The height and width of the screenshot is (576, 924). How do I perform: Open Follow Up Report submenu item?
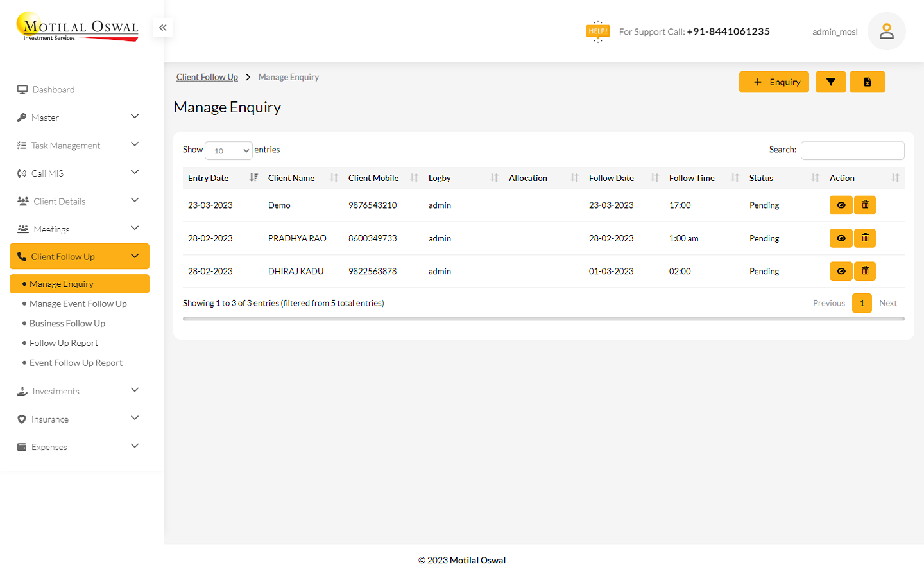64,343
